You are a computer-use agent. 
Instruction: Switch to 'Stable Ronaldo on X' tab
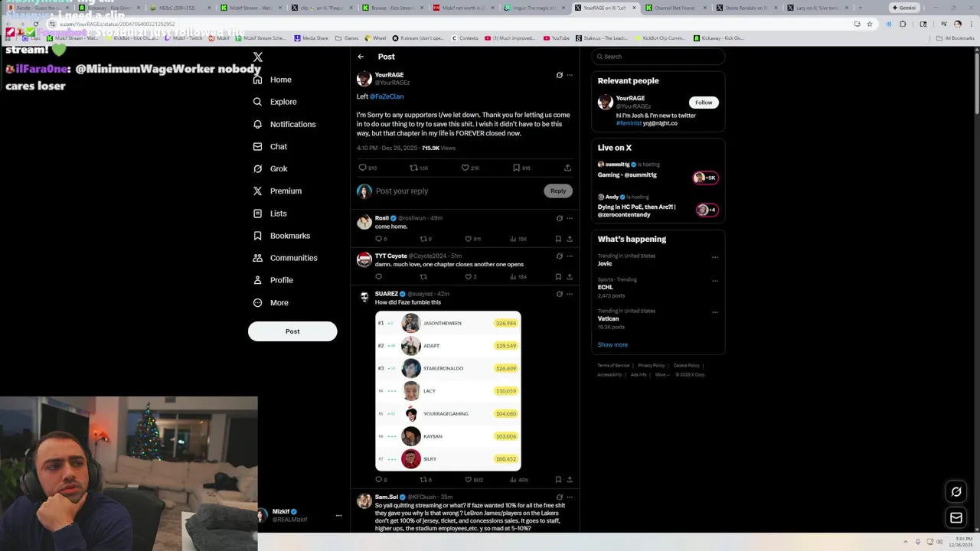point(746,8)
